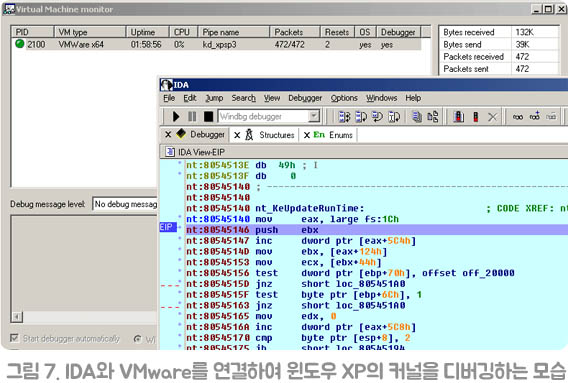Click the Pause process toolbar icon
The image size is (569, 383).
tap(192, 117)
